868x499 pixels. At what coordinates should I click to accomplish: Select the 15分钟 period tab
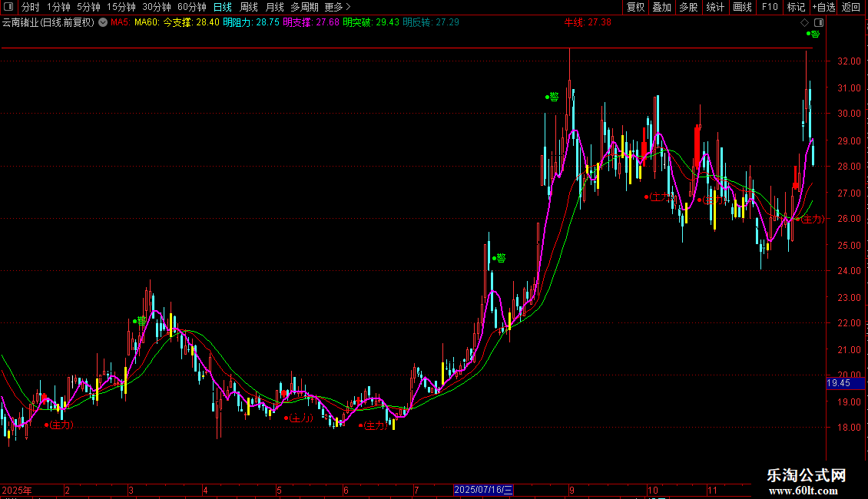121,7
